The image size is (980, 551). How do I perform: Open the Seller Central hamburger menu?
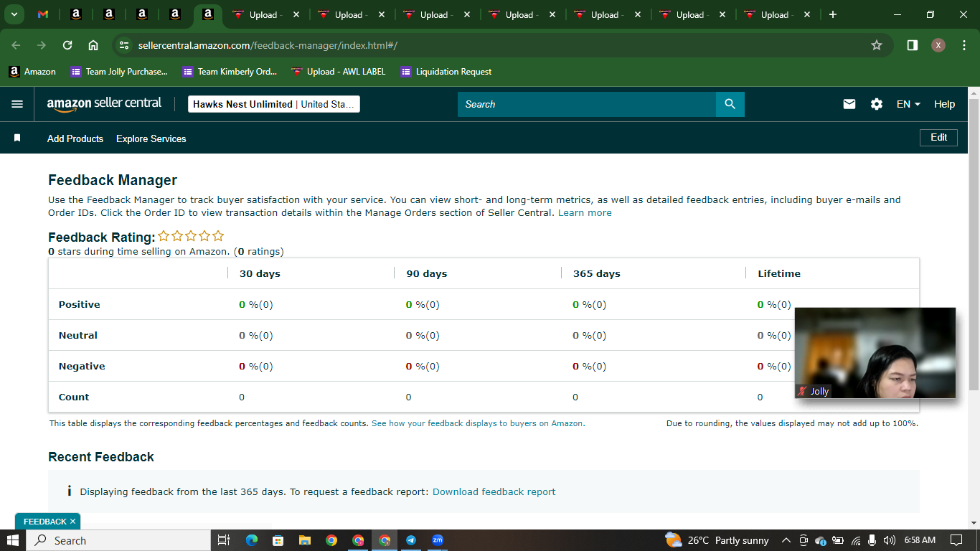point(17,104)
